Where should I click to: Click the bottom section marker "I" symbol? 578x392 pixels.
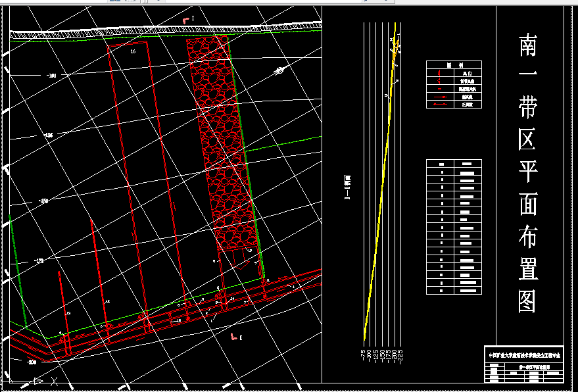tap(236, 337)
